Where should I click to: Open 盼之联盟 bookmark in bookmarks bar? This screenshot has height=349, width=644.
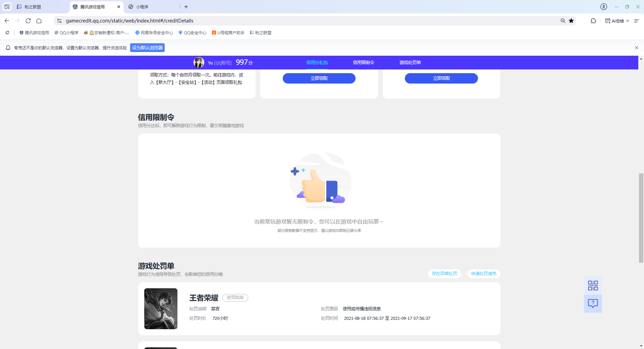tap(261, 33)
